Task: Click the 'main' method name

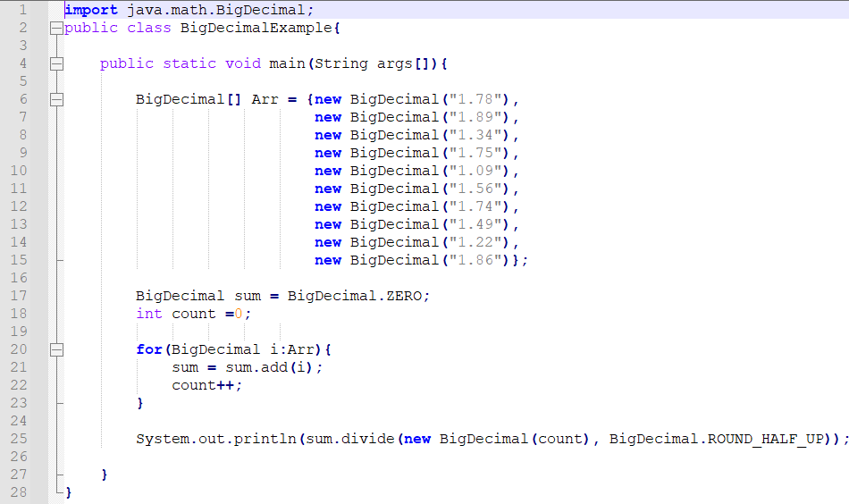Action: (x=287, y=63)
